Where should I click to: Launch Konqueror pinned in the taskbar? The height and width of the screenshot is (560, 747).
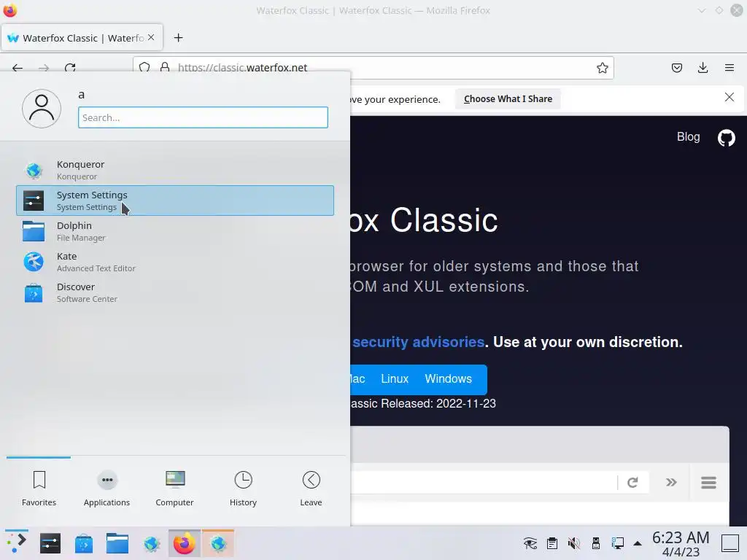coord(151,543)
